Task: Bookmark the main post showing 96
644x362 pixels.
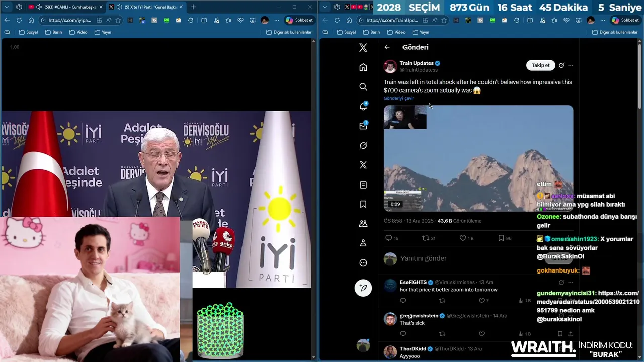Action: point(501,238)
